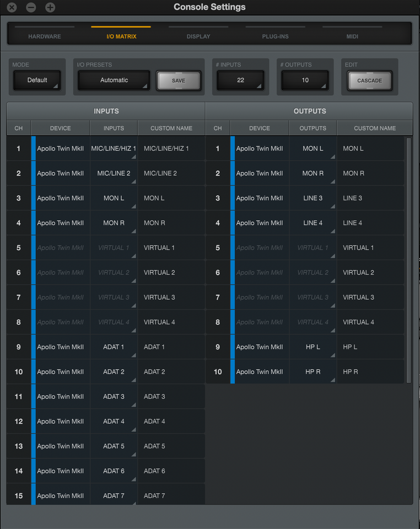Open output channel 3 LINE 3 dropdown
Image resolution: width=420 pixels, height=529 pixels.
[313, 198]
